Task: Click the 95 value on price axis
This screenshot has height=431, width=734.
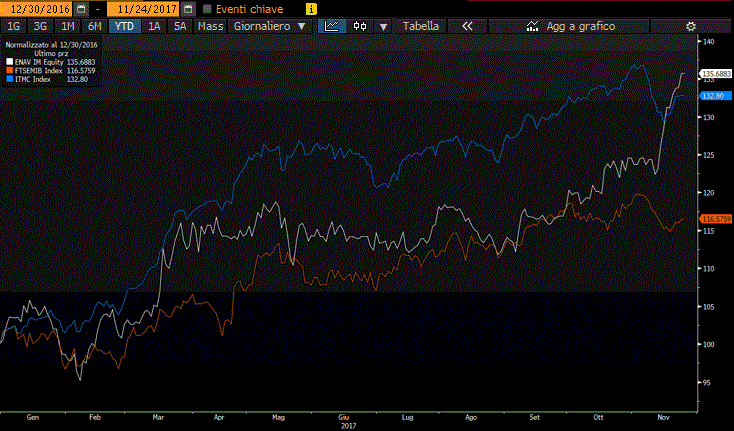Action: coord(707,382)
